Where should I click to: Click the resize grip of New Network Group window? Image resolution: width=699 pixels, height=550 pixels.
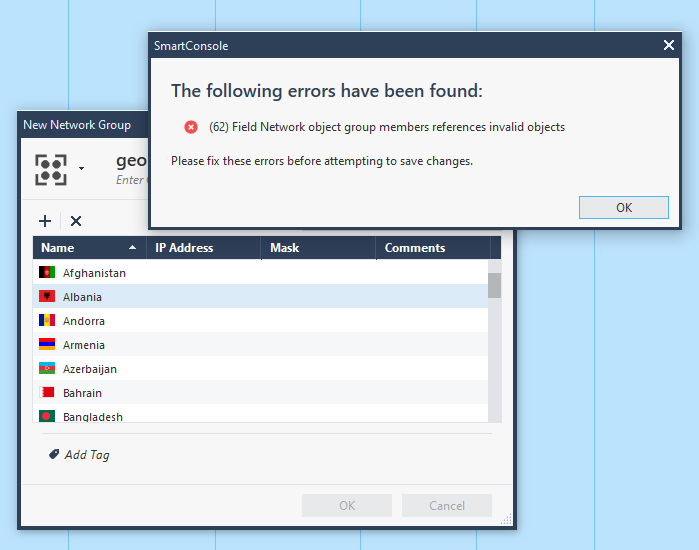506,520
